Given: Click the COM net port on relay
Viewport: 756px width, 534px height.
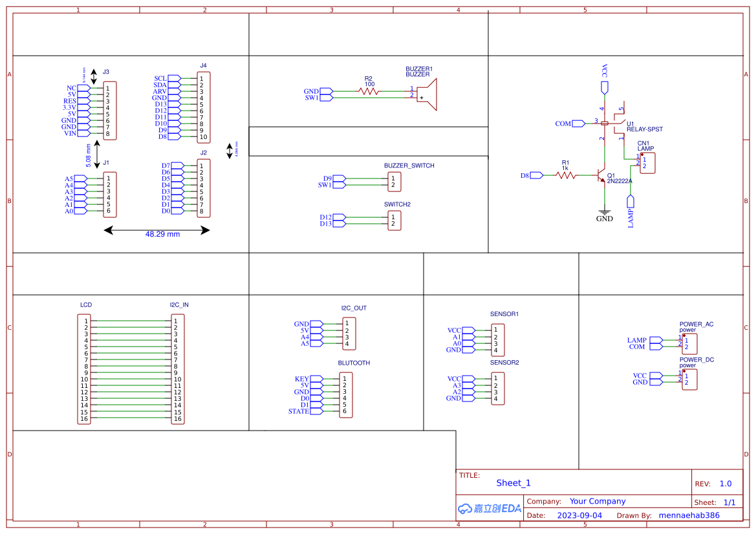Looking at the screenshot, I should click(x=563, y=123).
